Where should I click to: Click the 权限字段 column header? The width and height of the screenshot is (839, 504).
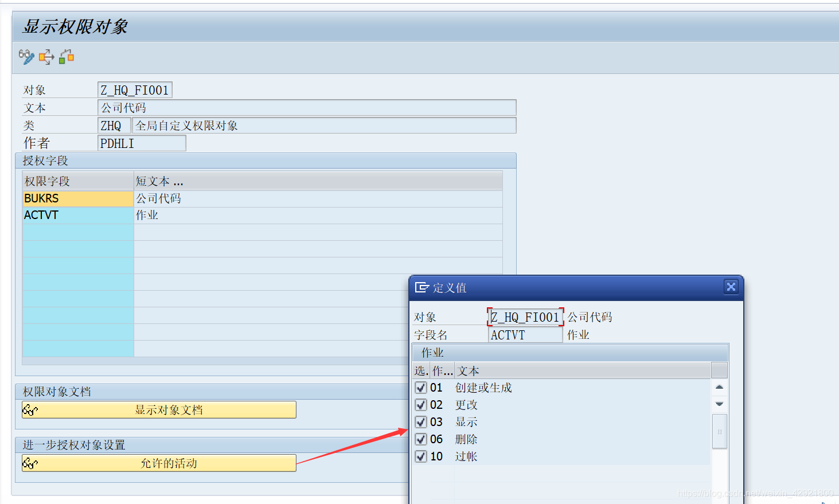click(78, 181)
